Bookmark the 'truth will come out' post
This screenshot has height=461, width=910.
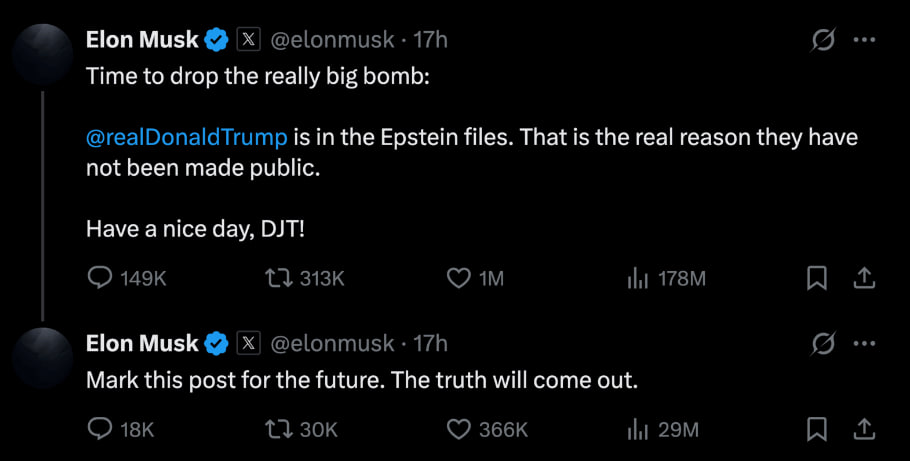coord(817,429)
